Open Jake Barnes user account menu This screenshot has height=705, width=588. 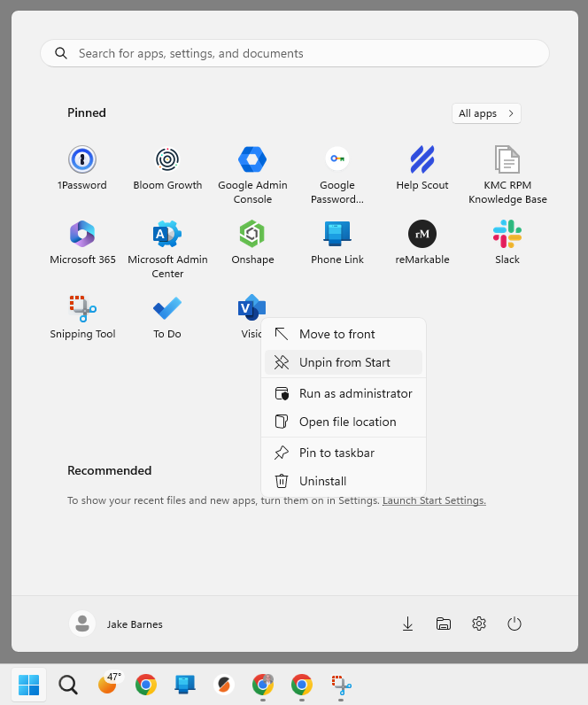click(116, 624)
